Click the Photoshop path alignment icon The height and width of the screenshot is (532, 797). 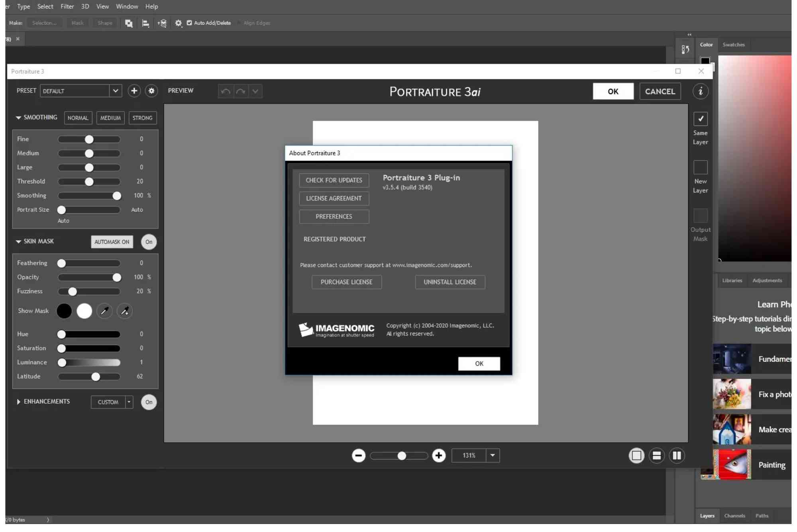[x=145, y=23]
